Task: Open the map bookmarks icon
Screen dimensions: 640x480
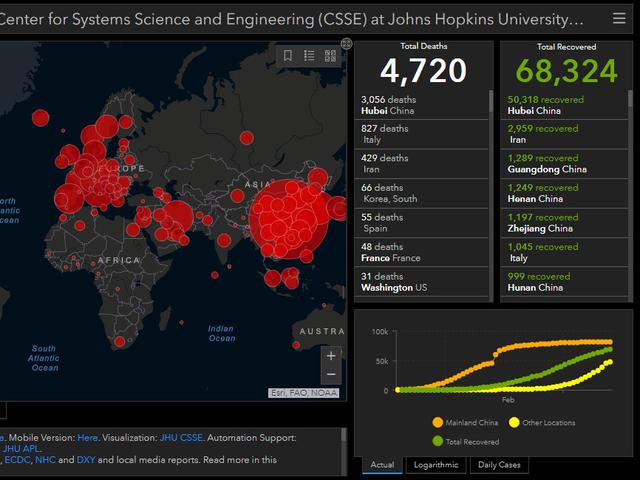Action: (288, 56)
